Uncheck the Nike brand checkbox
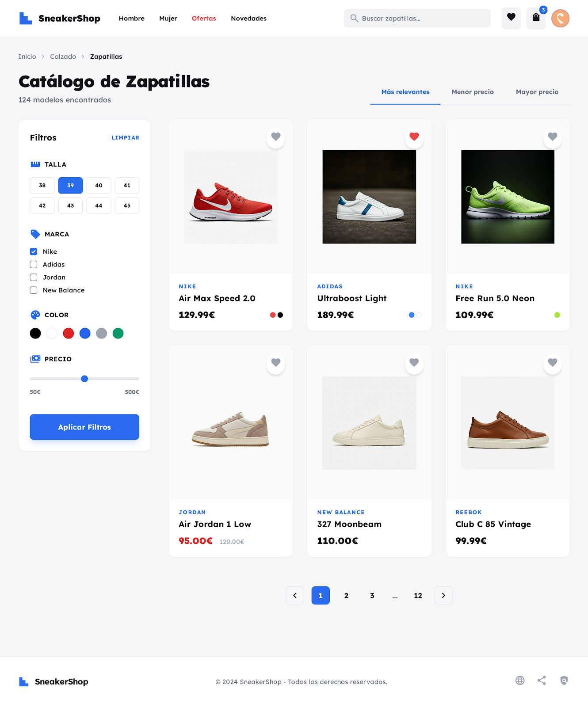 [34, 251]
